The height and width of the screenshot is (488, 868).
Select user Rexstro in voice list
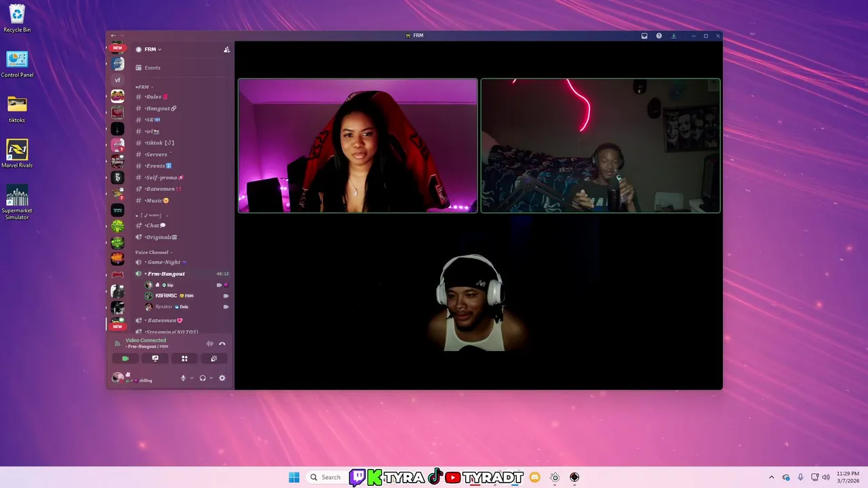pyautogui.click(x=186, y=307)
